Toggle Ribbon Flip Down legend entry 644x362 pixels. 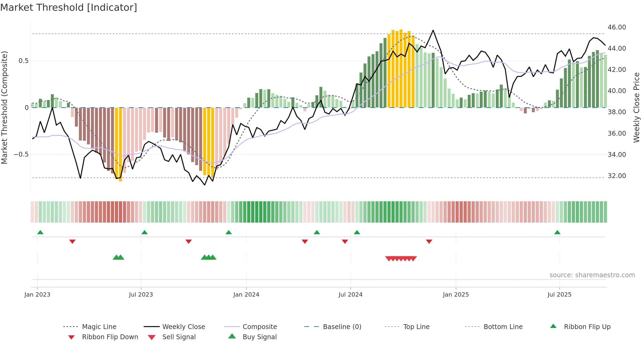(x=103, y=337)
